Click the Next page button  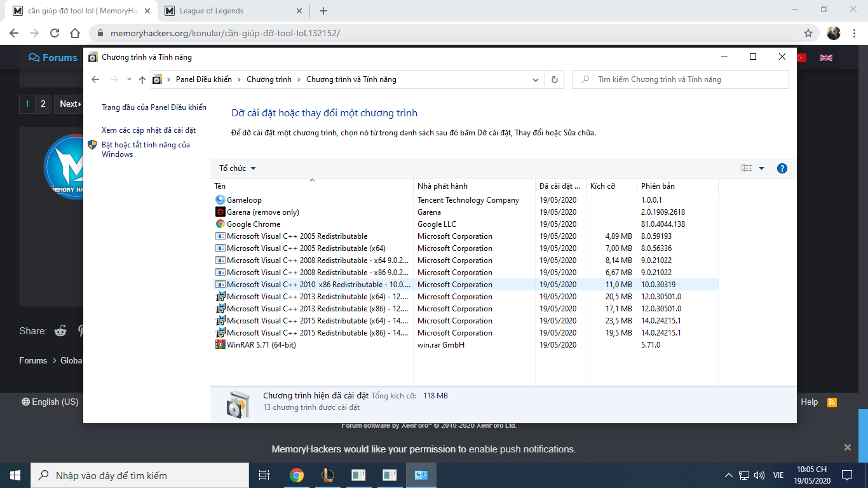70,104
